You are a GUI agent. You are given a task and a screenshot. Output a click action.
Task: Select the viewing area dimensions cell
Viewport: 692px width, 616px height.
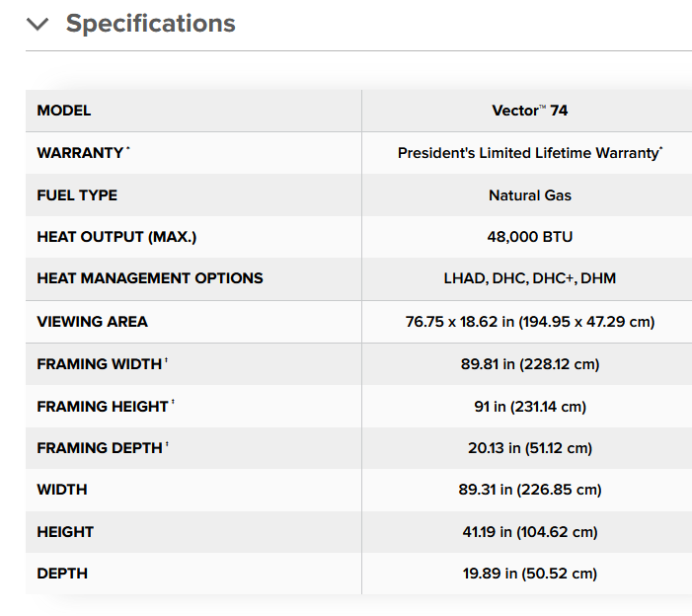coord(529,322)
